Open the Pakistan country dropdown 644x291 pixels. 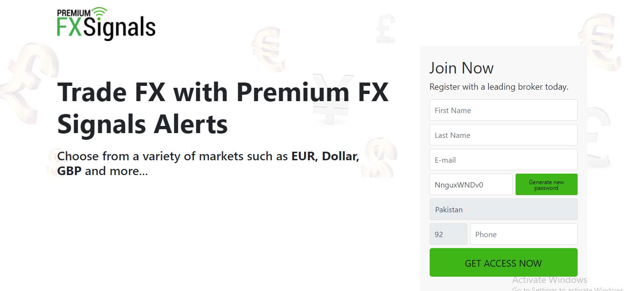[x=503, y=209]
